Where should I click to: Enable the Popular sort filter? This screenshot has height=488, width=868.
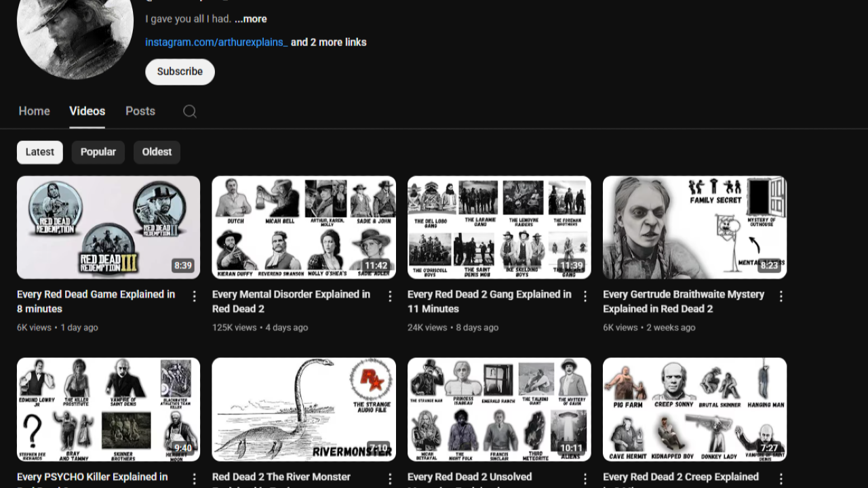pos(98,152)
